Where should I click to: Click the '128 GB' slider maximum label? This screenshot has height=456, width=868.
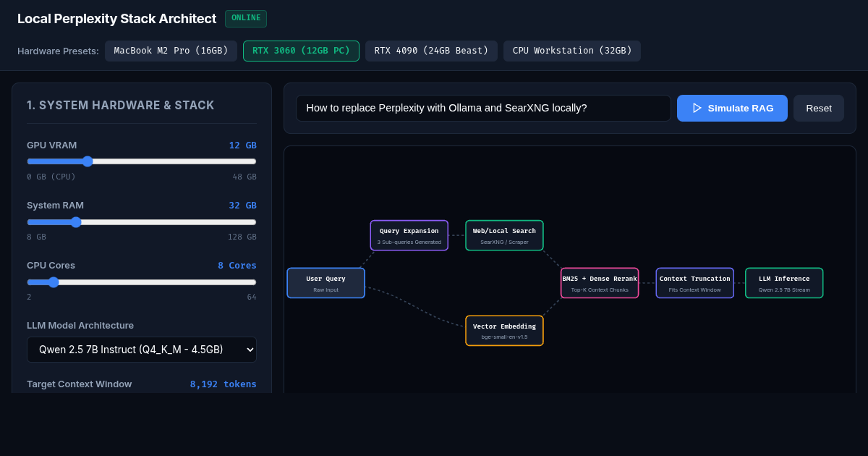pos(242,237)
